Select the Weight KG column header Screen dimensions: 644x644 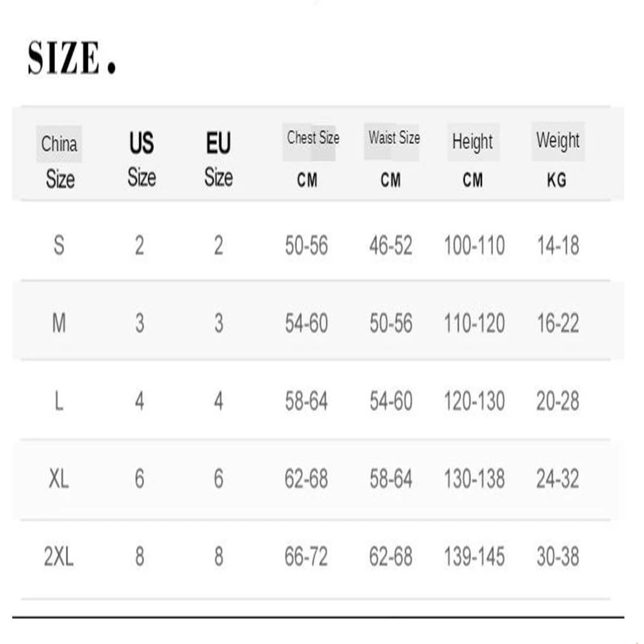[557, 158]
